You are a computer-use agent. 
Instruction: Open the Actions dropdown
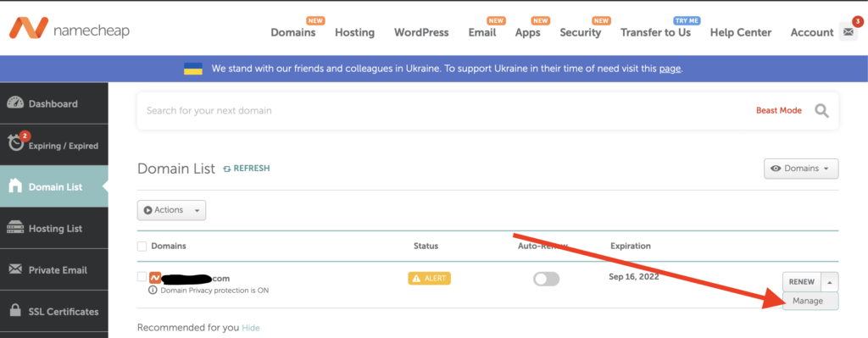[x=171, y=210]
